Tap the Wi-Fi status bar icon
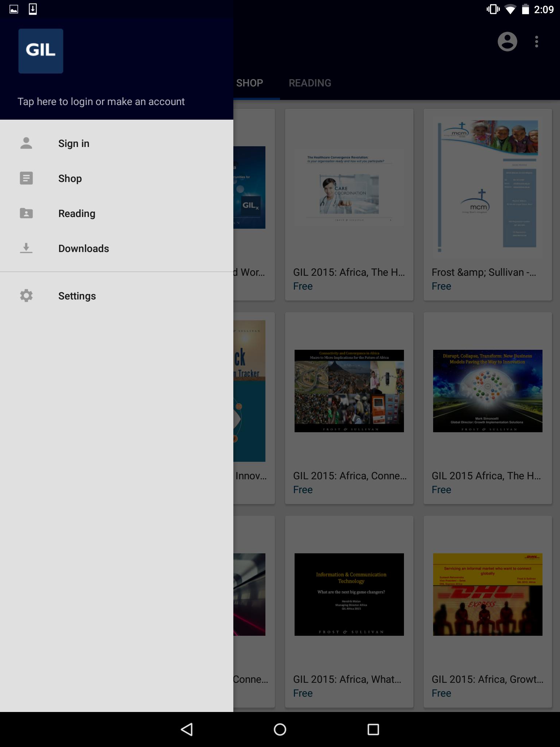Screen dimensions: 560x747 tap(510, 9)
